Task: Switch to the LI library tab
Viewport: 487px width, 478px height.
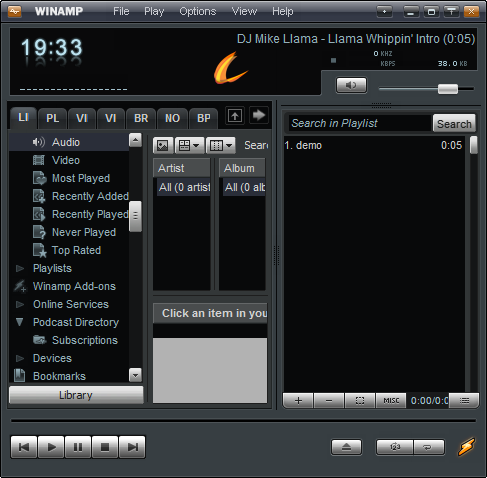Action: click(x=23, y=118)
